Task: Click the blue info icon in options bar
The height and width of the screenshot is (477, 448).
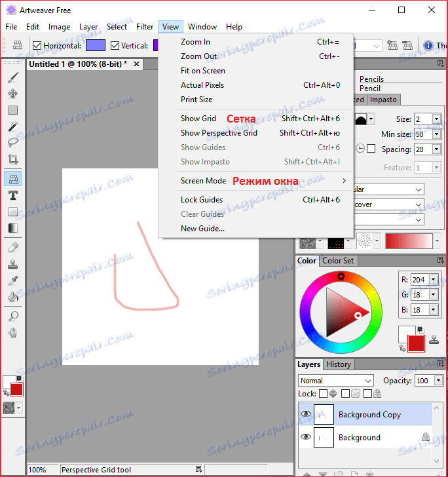Action: (x=428, y=46)
